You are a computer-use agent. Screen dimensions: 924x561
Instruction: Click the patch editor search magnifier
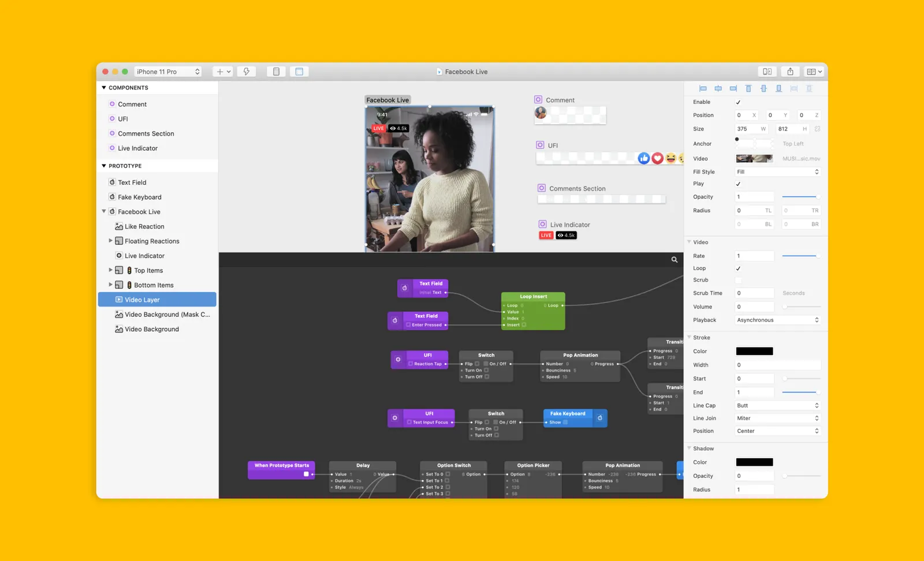[674, 260]
